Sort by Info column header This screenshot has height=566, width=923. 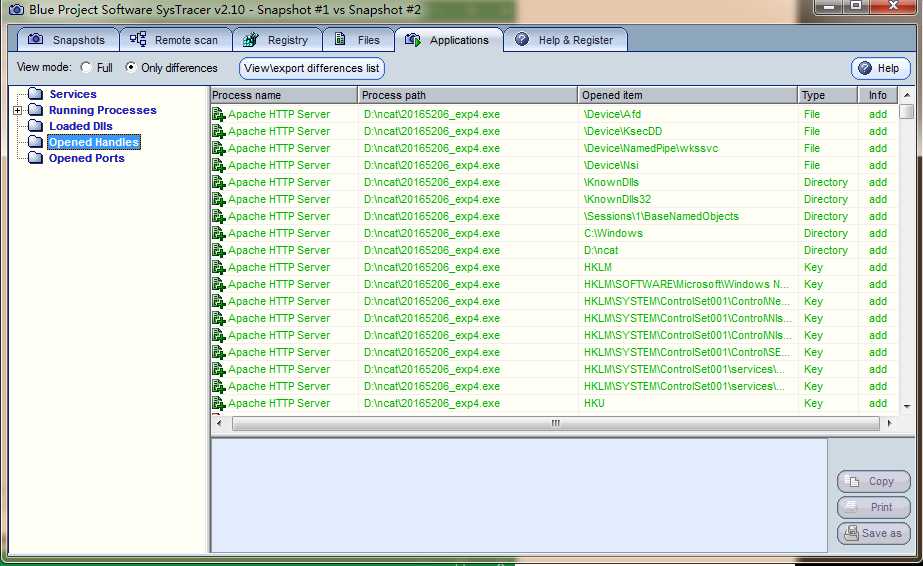tap(878, 95)
